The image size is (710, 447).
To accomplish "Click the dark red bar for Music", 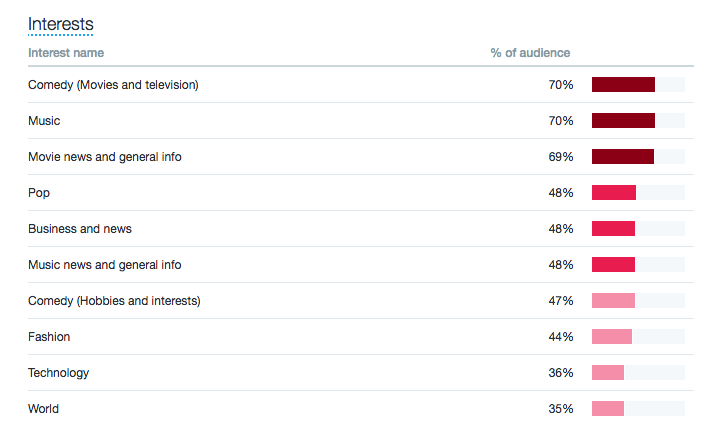I will tap(623, 120).
